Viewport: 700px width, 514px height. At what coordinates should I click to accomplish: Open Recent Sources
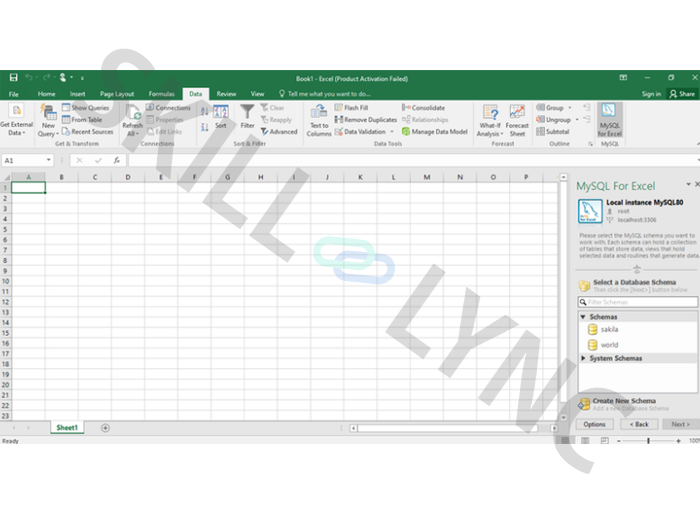pos(88,132)
